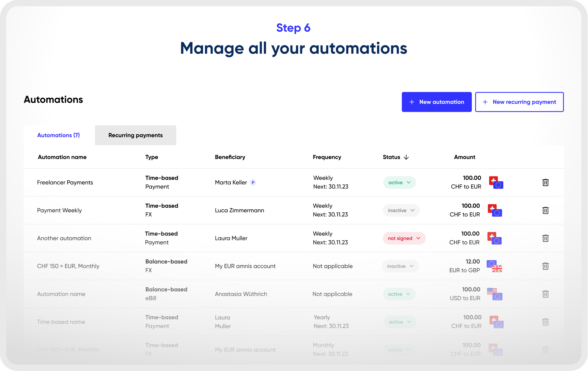Screen dimensions: 588x371
Task: Open active dropdown on Anastasia Wüthrich row
Action: click(x=399, y=294)
